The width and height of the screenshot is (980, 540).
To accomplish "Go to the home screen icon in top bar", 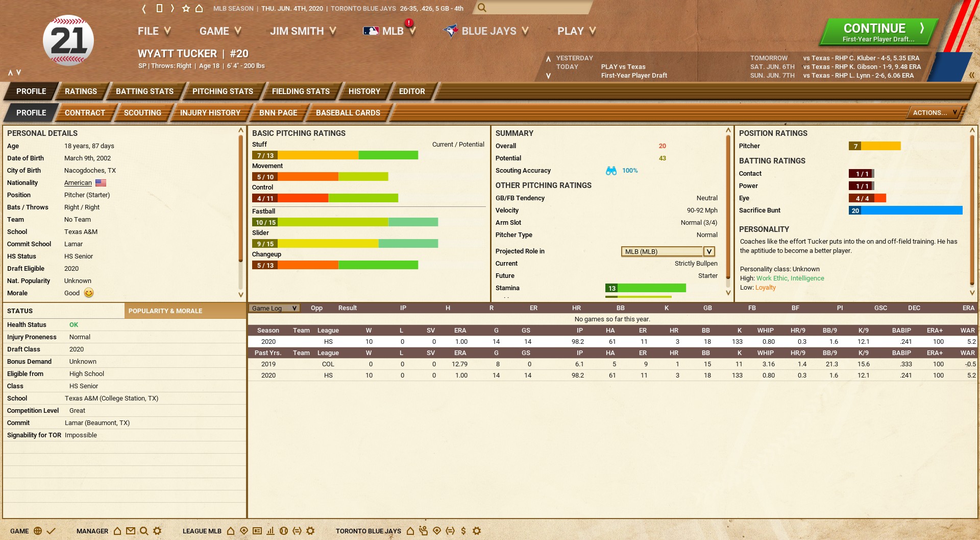I will [x=199, y=8].
